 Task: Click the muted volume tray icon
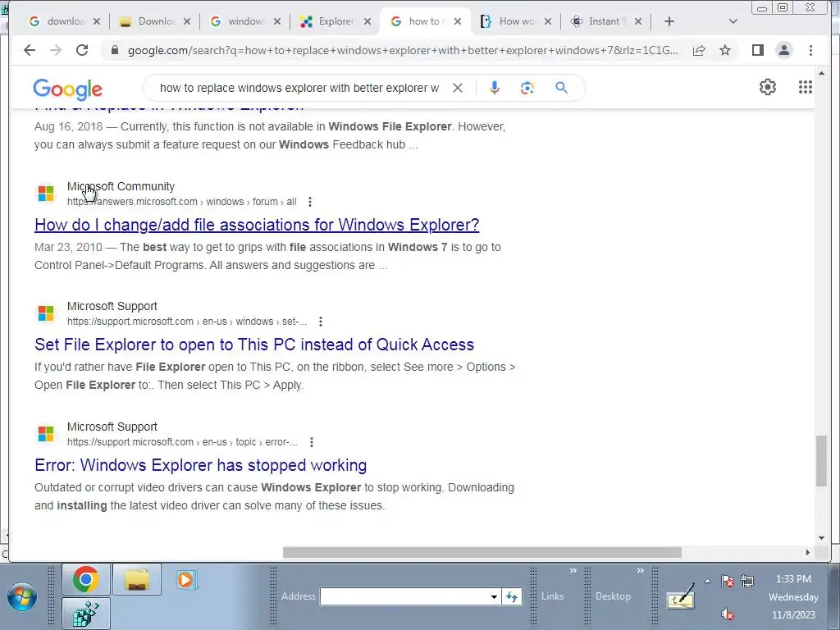click(x=728, y=614)
